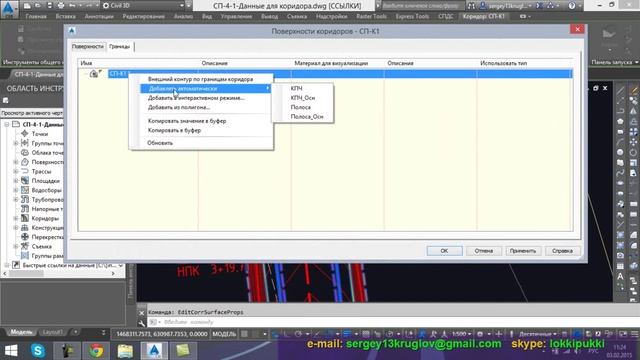Expand the Трассы tree node
Viewport: 640px width, 360px height.
click(x=16, y=171)
